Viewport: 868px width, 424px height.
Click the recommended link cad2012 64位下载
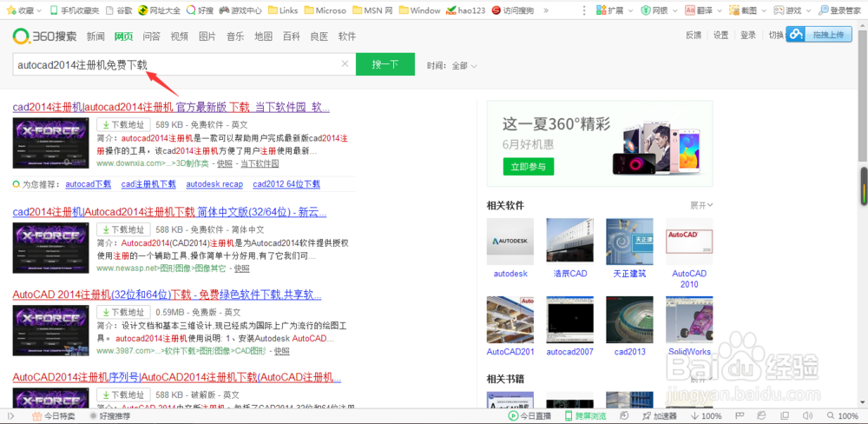point(286,184)
